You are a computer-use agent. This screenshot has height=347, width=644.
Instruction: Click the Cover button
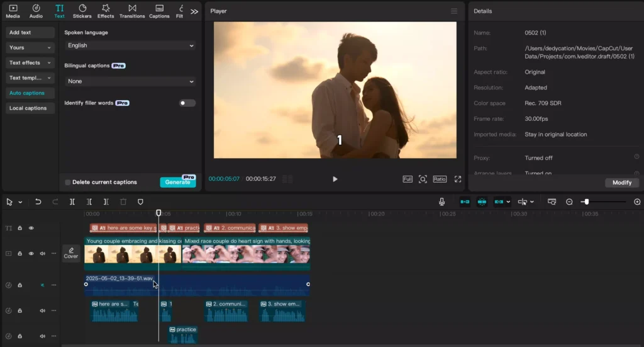(71, 253)
